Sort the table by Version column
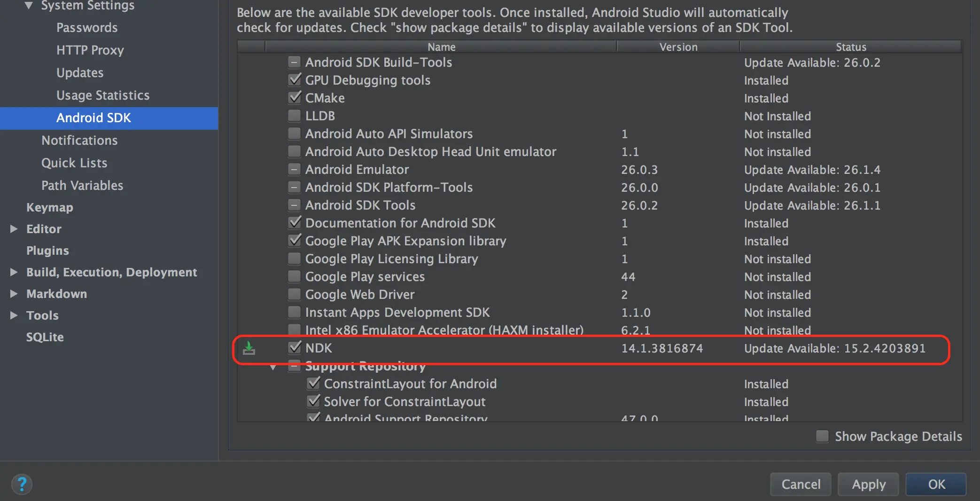This screenshot has width=980, height=501. 678,47
